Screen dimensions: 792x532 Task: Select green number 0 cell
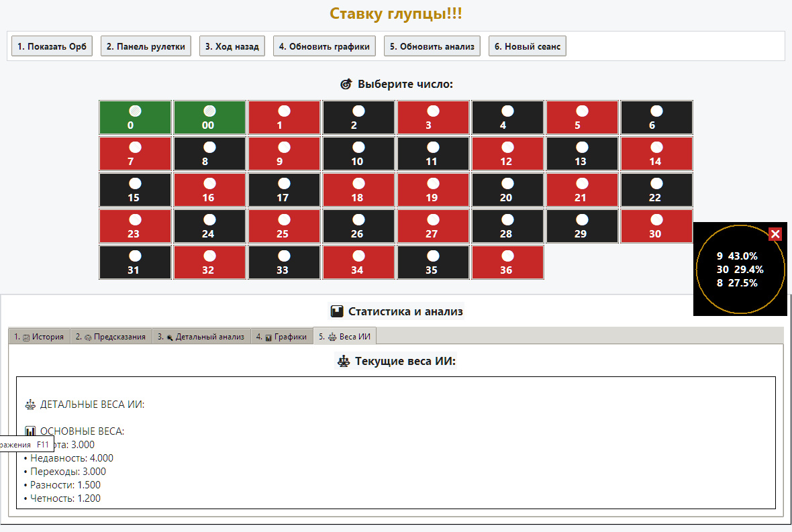(x=135, y=117)
